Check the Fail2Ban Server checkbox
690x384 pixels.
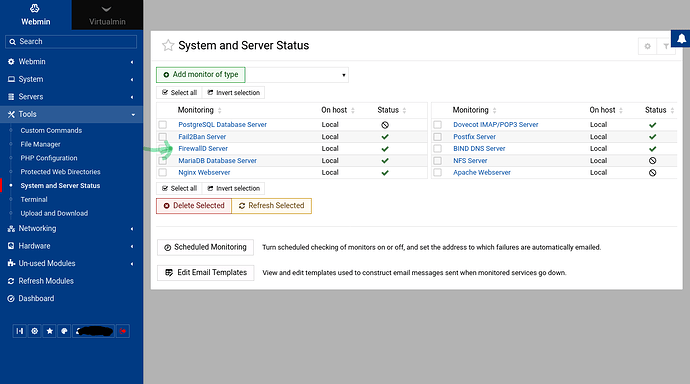tap(163, 137)
